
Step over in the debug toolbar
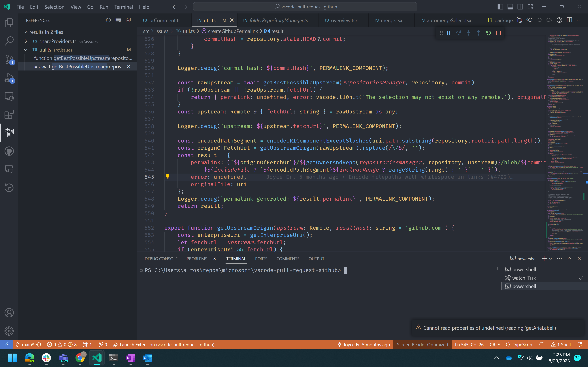coord(458,33)
